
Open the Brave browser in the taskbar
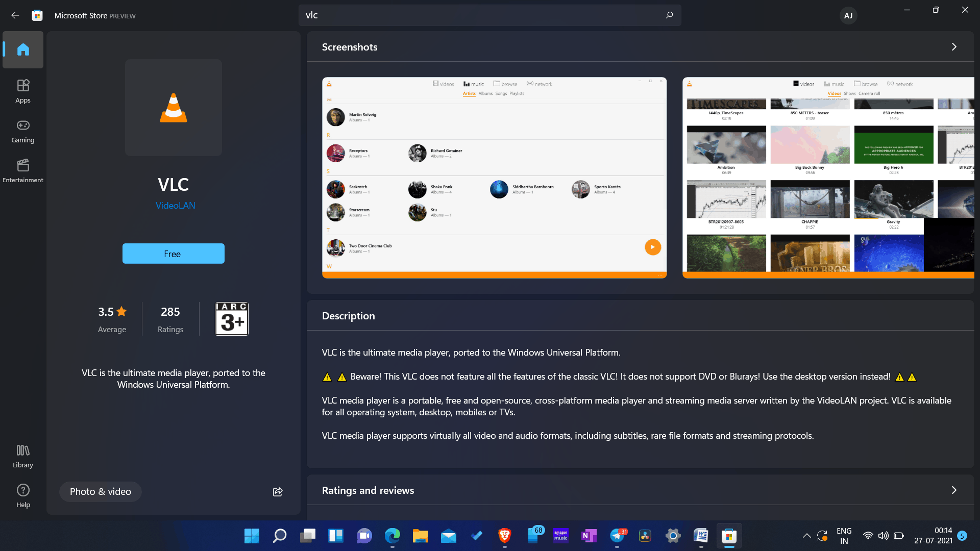(x=504, y=536)
